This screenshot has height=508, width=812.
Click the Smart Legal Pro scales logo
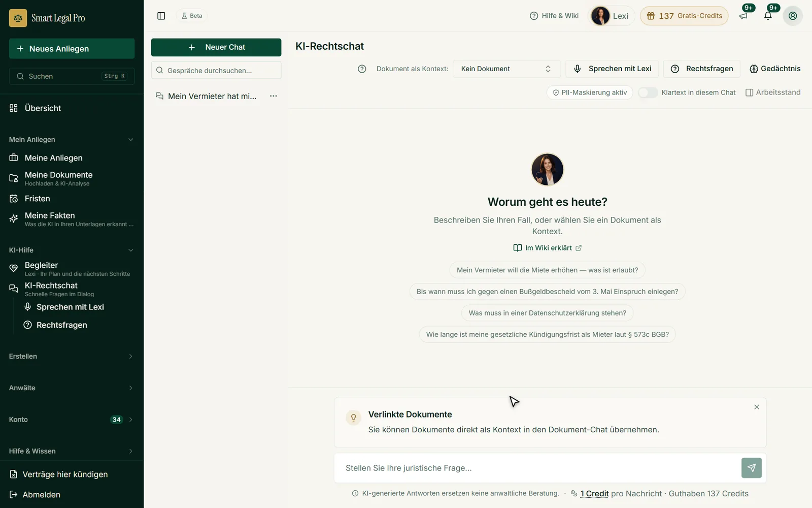[18, 18]
